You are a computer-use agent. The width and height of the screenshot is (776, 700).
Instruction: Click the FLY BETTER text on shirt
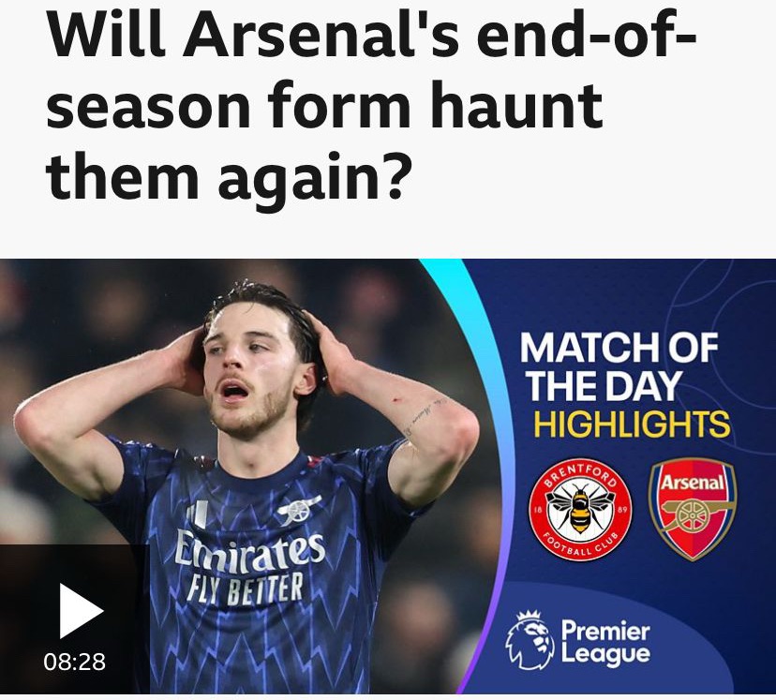pyautogui.click(x=245, y=588)
